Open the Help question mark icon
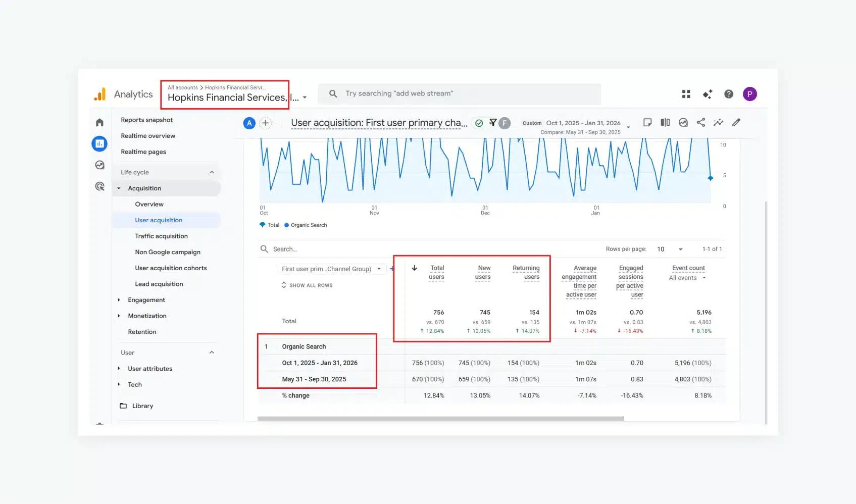The image size is (856, 504). [x=728, y=94]
